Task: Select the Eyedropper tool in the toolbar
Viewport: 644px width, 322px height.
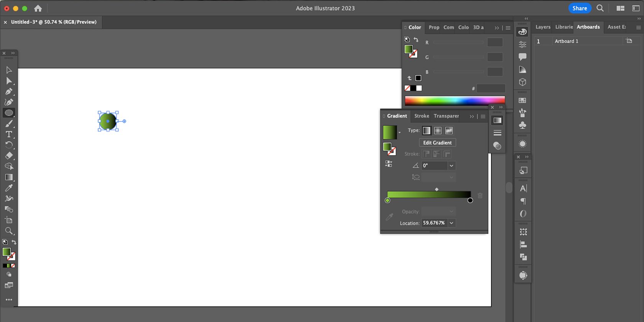Action: (9, 188)
